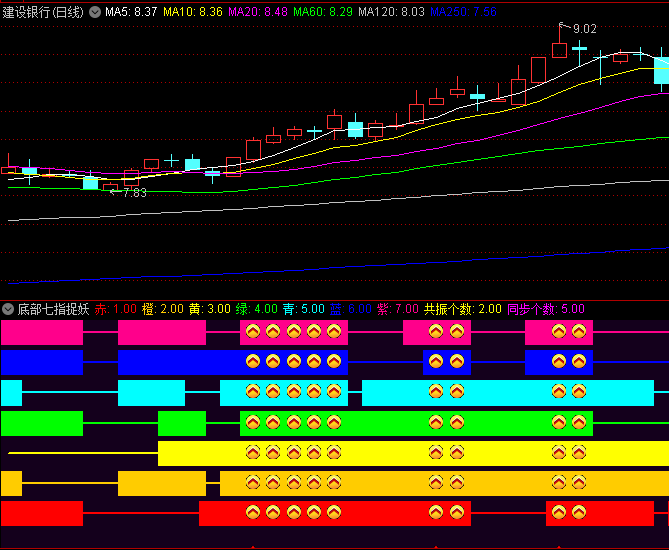Select the MA60: 8.29 label
669x550 pixels.
click(323, 12)
